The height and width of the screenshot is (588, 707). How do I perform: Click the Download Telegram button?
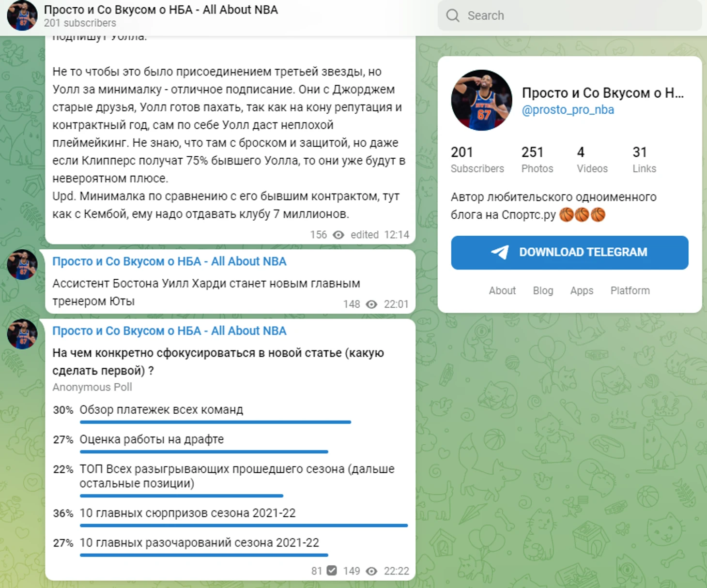(x=569, y=253)
